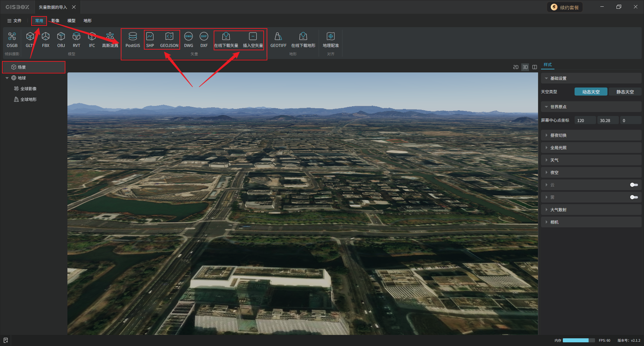Click the OSGB import icon
644x346 pixels.
tap(12, 40)
